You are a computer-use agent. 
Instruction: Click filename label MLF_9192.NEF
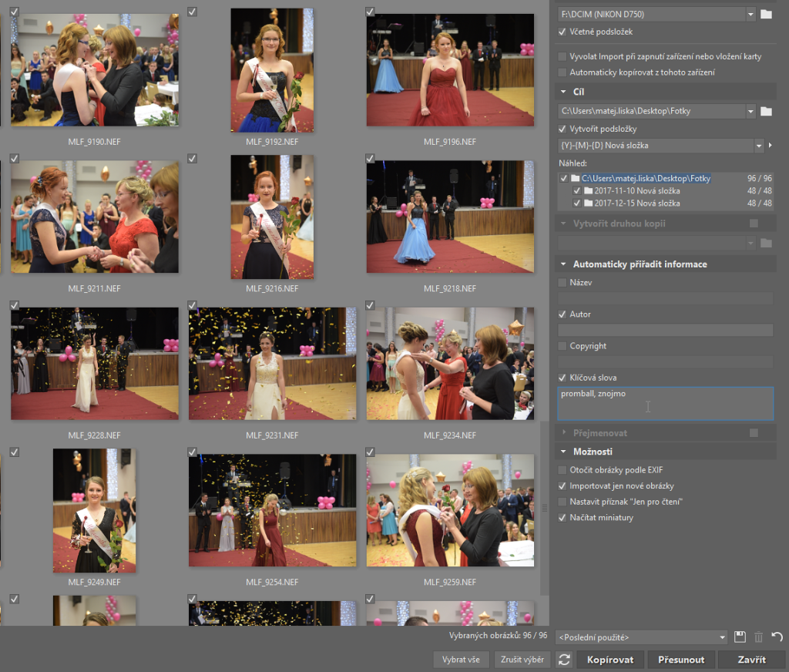(x=272, y=142)
